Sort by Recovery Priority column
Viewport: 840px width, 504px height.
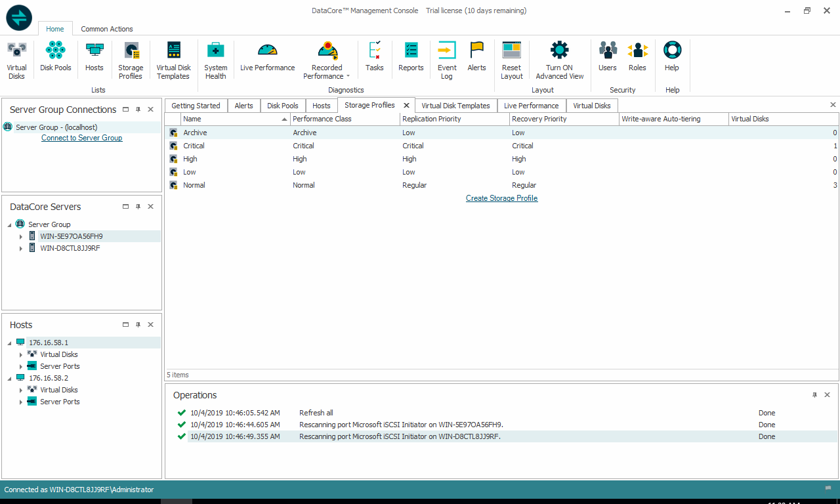tap(564, 119)
